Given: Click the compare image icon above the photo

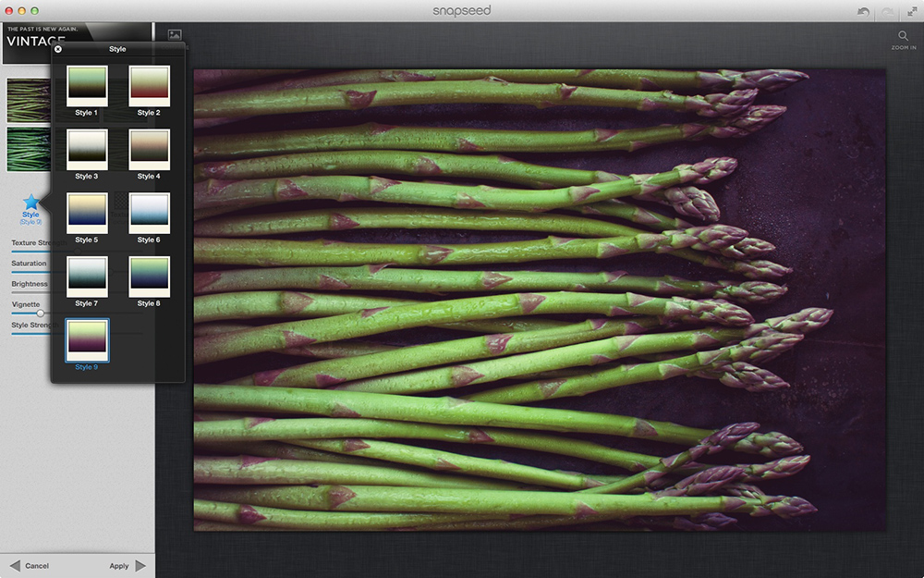Looking at the screenshot, I should (175, 35).
